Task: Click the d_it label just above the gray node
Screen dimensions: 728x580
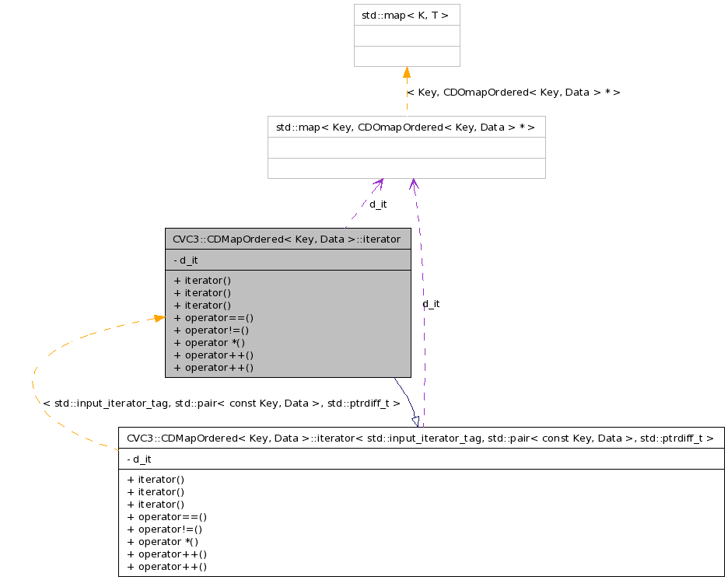Action: [378, 204]
